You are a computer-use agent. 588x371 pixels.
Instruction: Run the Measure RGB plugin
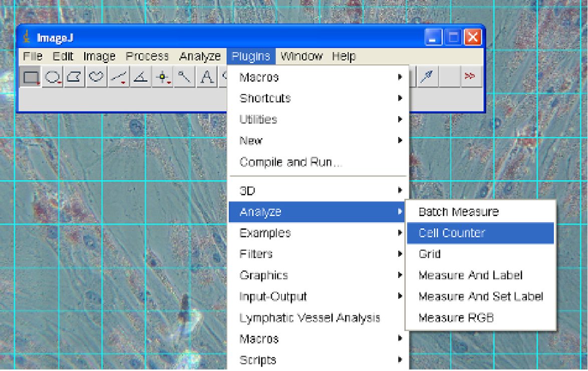tap(480, 318)
